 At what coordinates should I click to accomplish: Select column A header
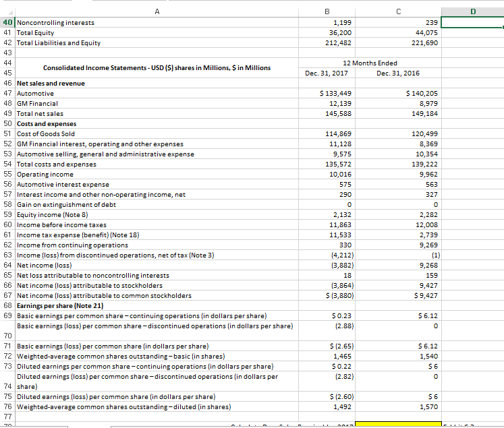[x=157, y=11]
